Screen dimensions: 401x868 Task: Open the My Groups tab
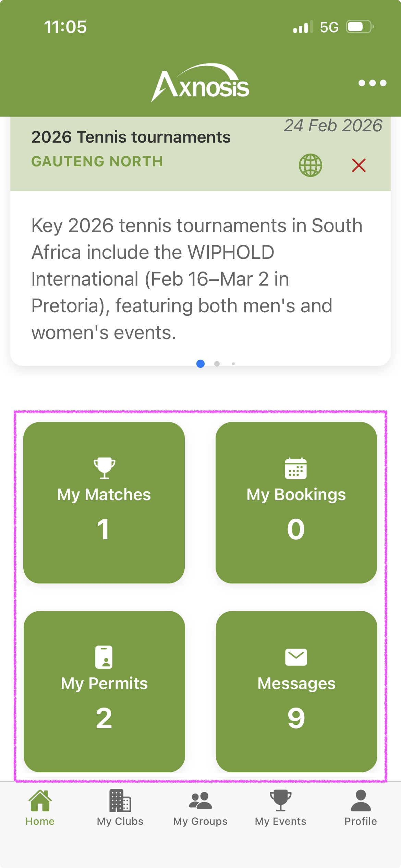point(200,808)
